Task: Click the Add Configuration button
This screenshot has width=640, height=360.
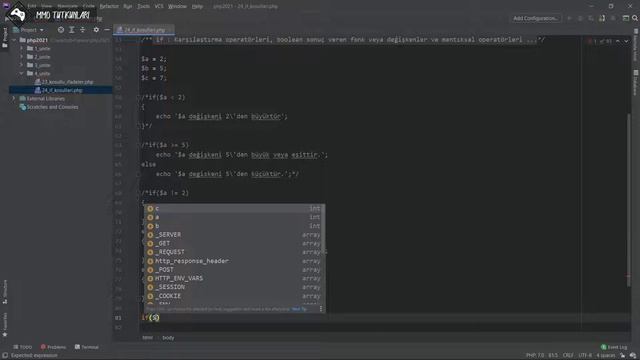Action: click(536, 18)
